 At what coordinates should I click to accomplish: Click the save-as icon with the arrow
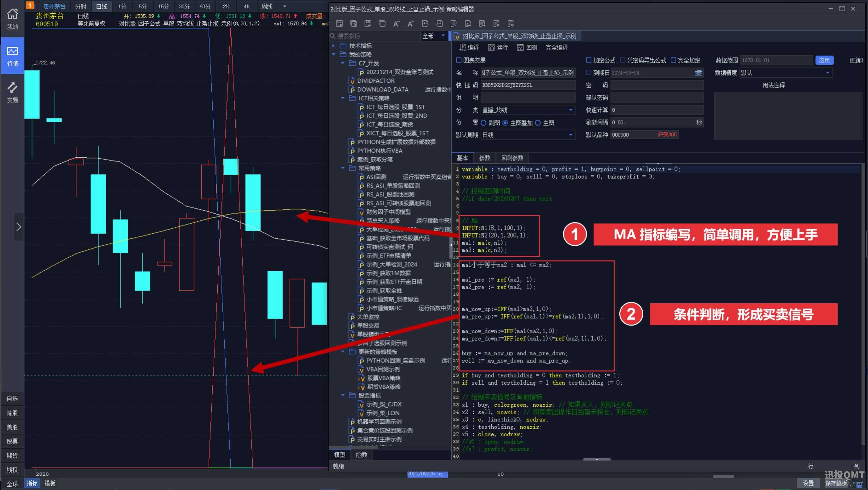pos(368,23)
